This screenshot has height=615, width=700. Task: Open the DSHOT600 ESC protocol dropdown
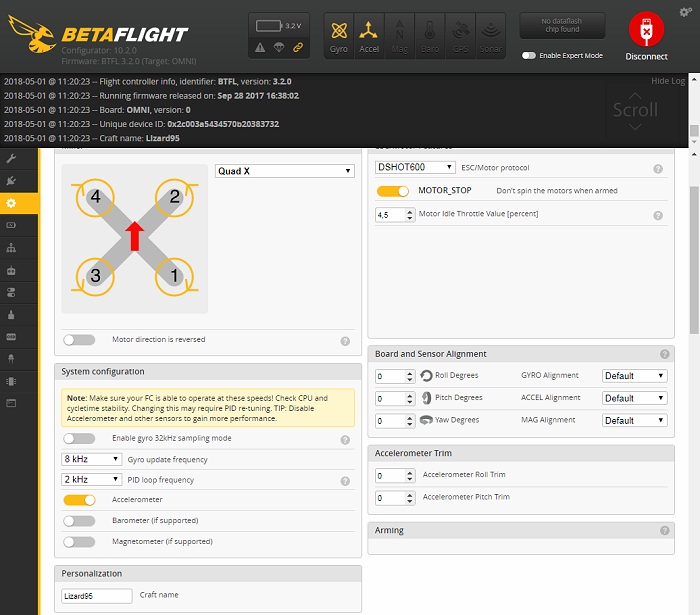[x=415, y=167]
